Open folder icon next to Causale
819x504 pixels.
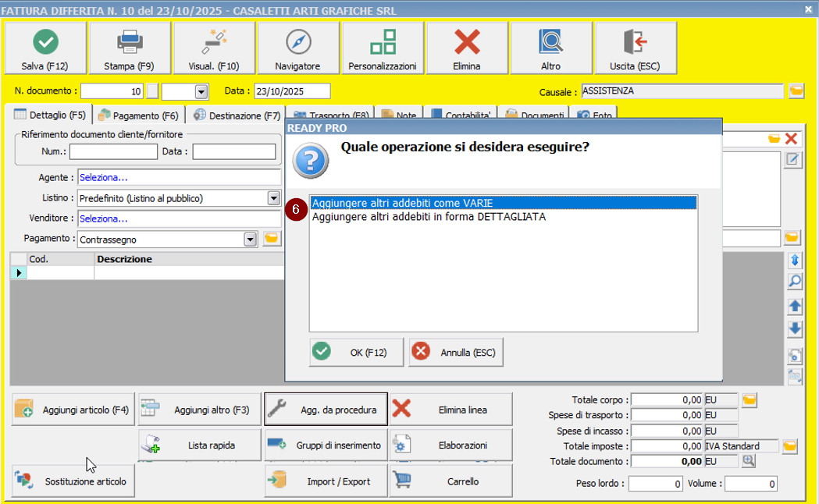(x=796, y=91)
